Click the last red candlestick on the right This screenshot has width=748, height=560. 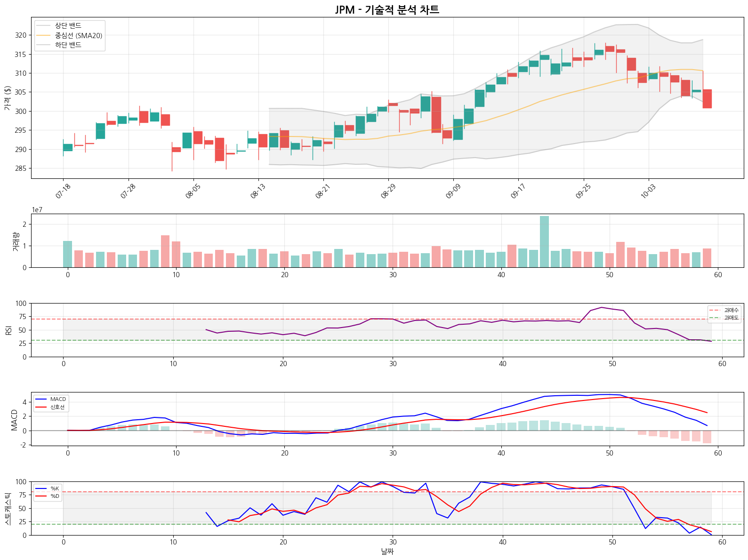(707, 99)
